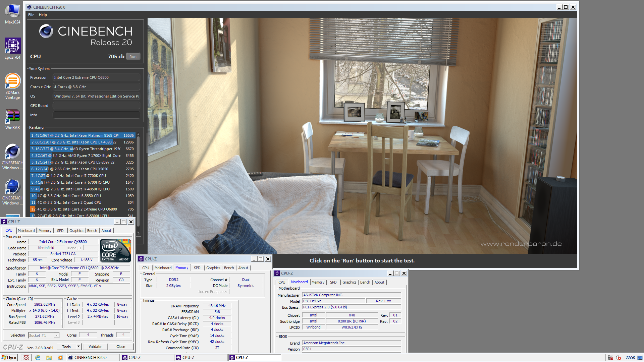Open media player icon on the taskbar

60,358
